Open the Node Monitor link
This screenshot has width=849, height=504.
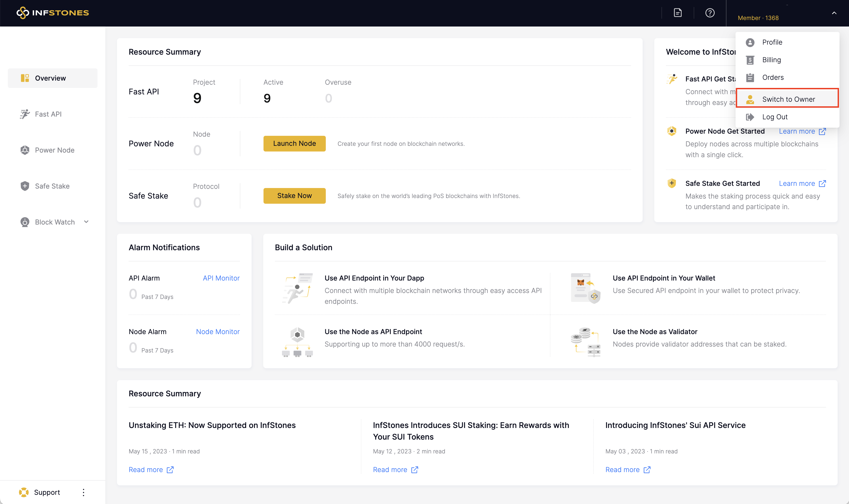click(217, 331)
